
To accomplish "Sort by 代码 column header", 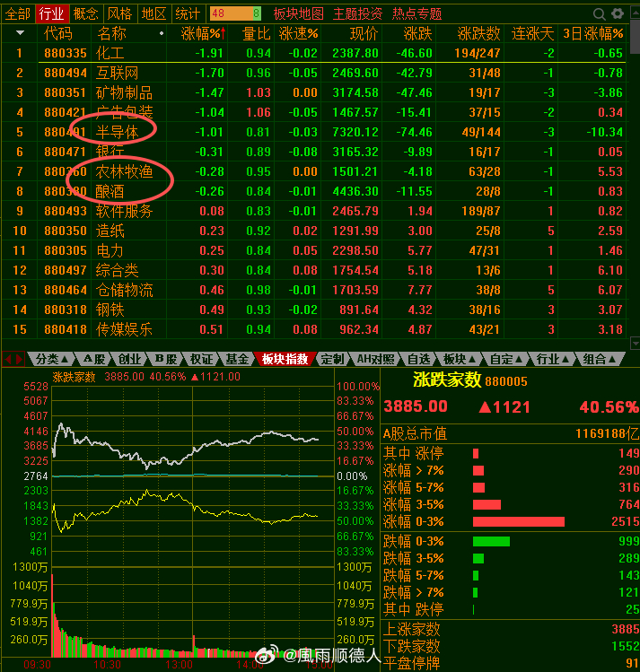I will pyautogui.click(x=57, y=33).
